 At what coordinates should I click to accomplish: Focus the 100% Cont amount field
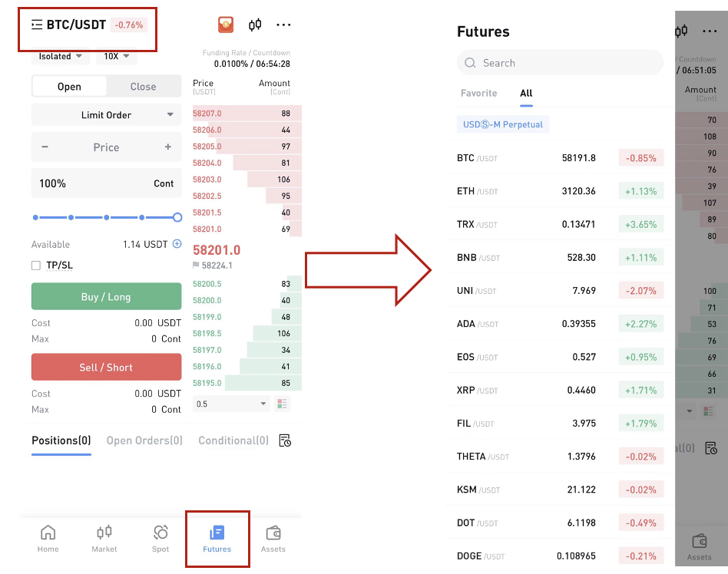click(106, 183)
